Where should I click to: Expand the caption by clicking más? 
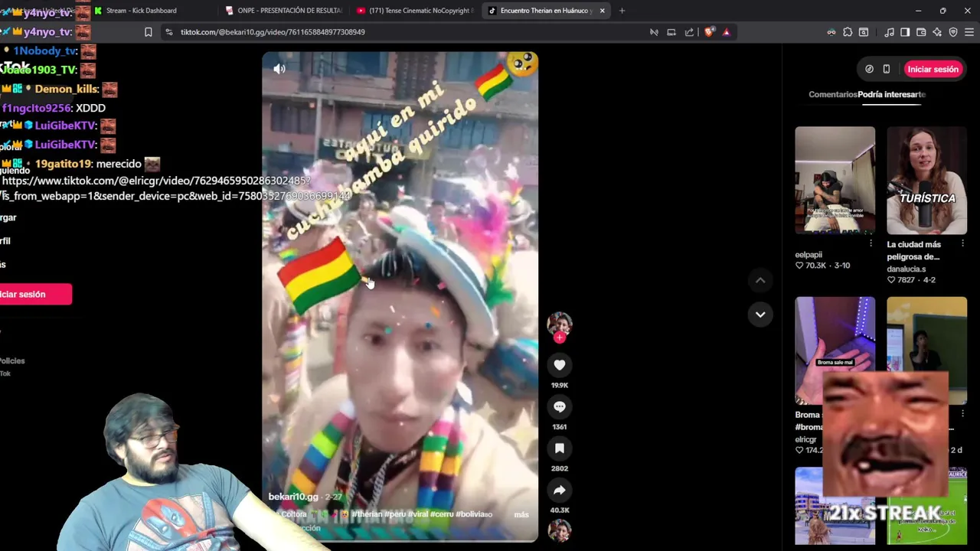click(x=521, y=514)
